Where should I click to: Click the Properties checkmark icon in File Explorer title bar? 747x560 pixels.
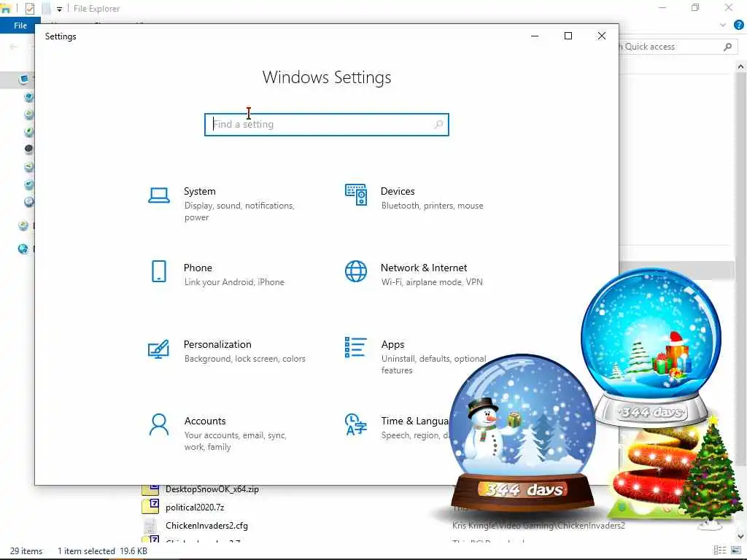click(x=29, y=9)
